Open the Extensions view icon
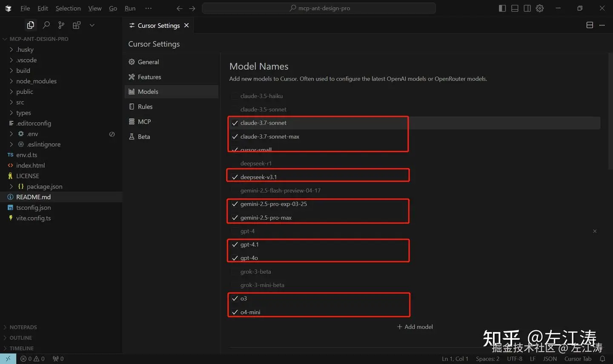 coord(77,26)
